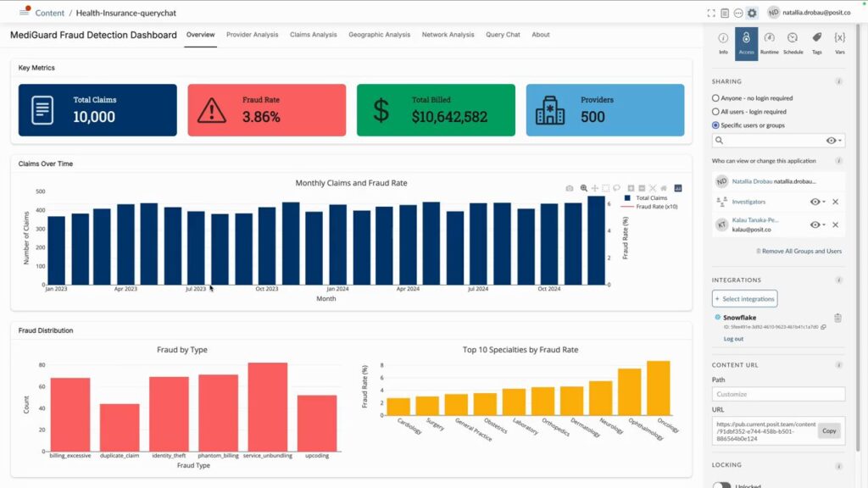
Task: Select the lasso selection tool on Claims chart
Action: [x=617, y=188]
